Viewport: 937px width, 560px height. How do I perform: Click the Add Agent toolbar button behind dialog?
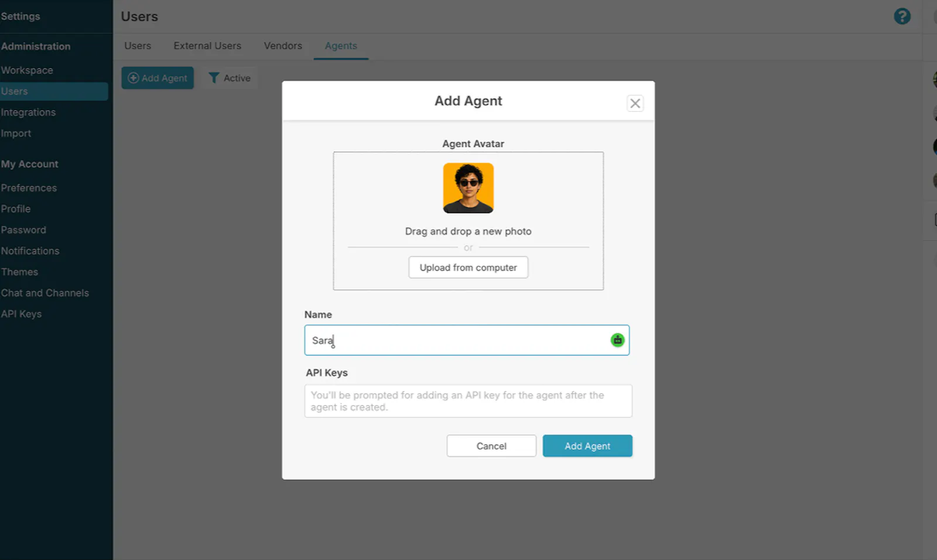tap(158, 78)
